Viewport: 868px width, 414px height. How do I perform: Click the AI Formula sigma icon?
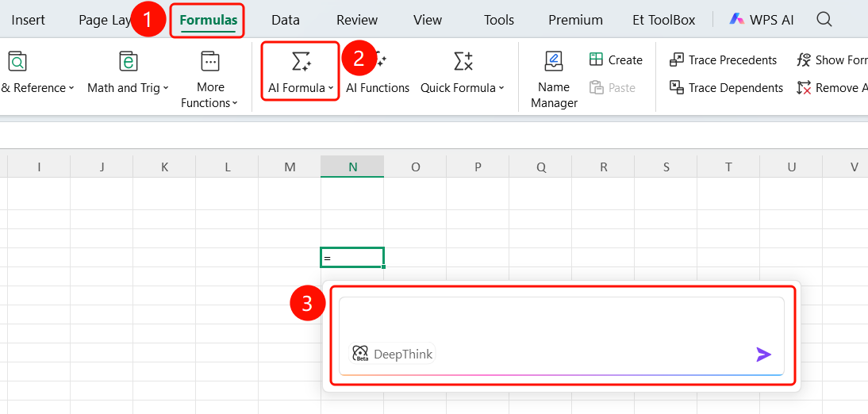[x=301, y=61]
